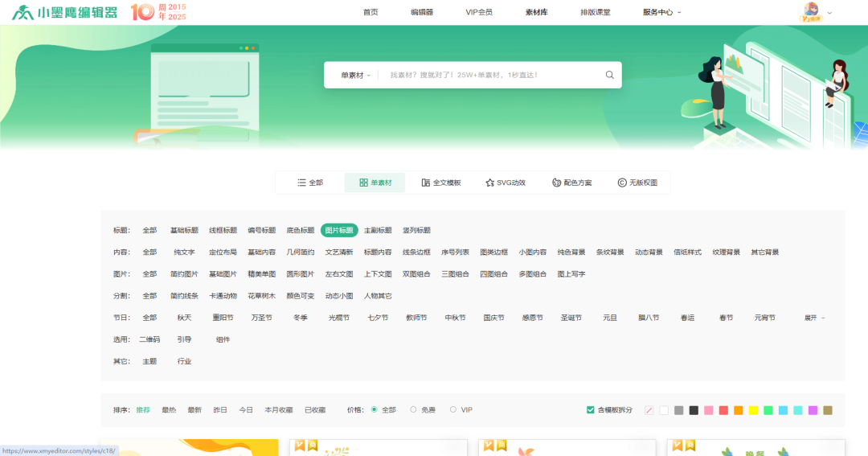Image resolution: width=868 pixels, height=456 pixels.
Task: Open VIP会员 in top navigation
Action: tap(479, 12)
